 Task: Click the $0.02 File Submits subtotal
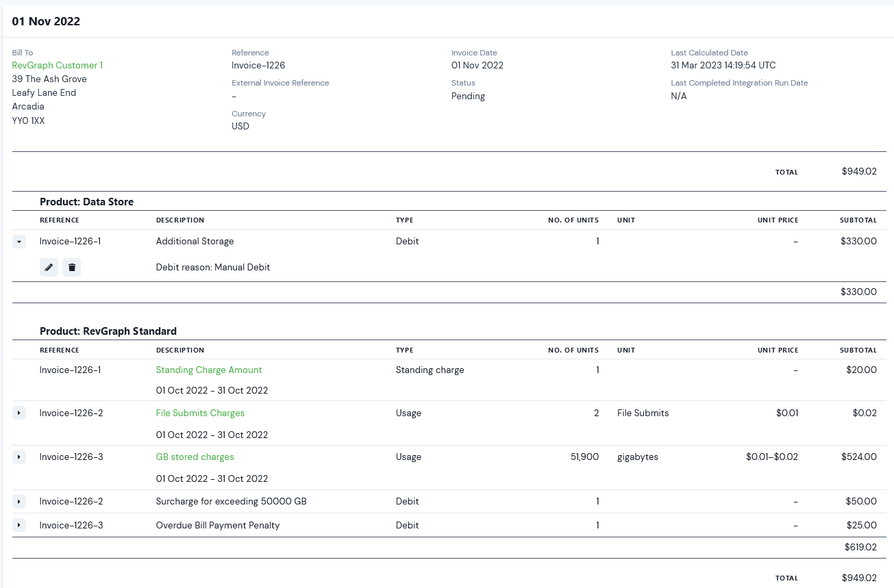tap(865, 413)
